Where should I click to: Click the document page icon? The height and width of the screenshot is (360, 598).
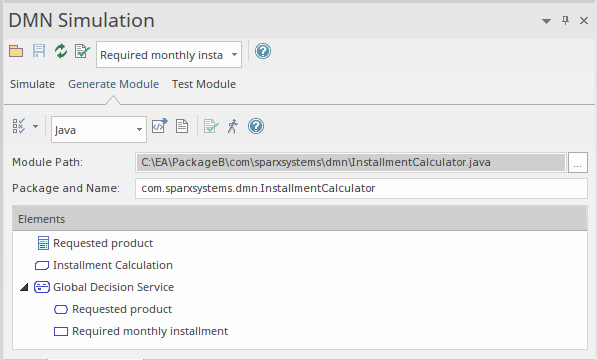click(182, 126)
